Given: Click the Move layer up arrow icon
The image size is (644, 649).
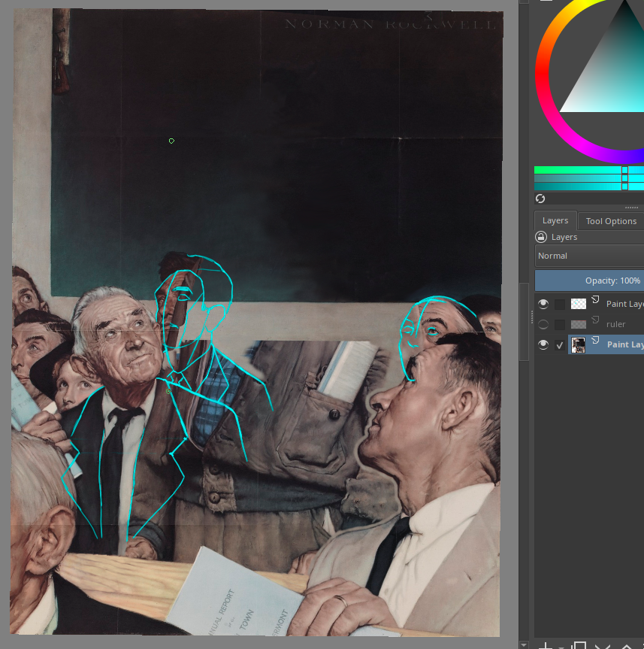Looking at the screenshot, I should coord(627,646).
